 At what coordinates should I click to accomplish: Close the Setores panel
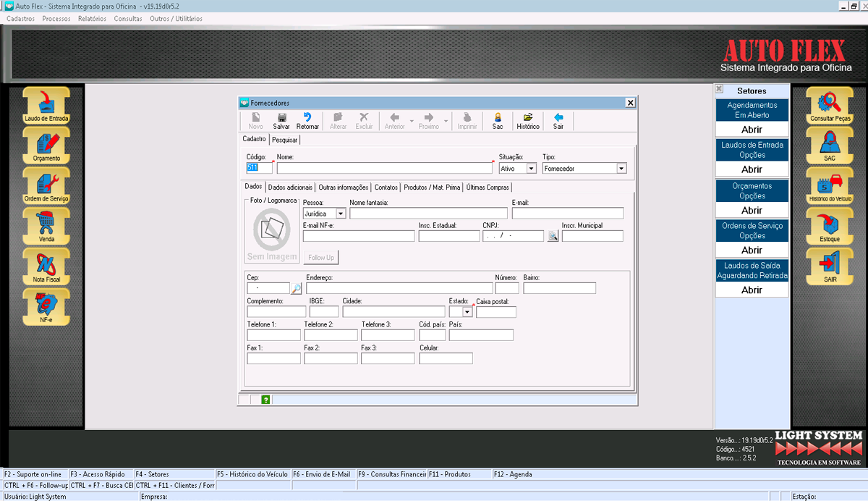click(x=719, y=89)
